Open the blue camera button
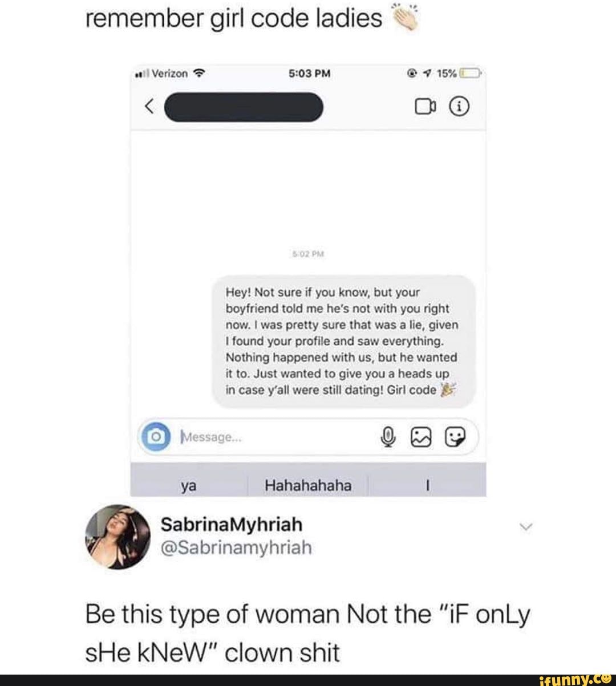Viewport: 616px width, 686px height. point(156,437)
